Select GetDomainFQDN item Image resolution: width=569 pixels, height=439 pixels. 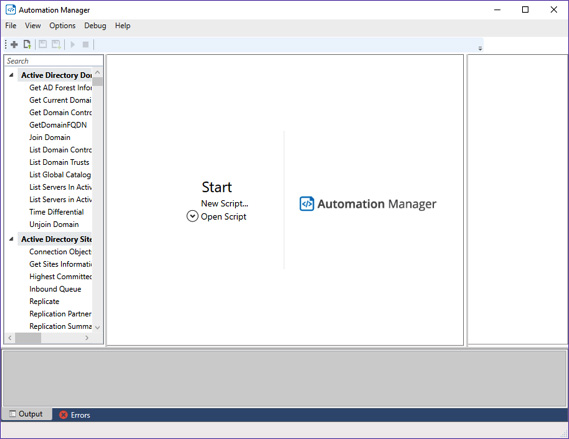[58, 125]
